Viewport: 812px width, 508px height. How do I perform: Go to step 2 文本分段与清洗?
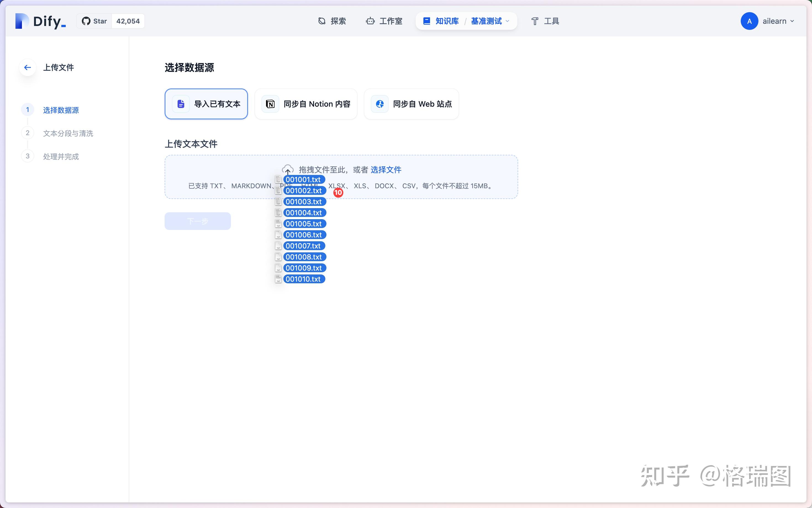coord(68,133)
